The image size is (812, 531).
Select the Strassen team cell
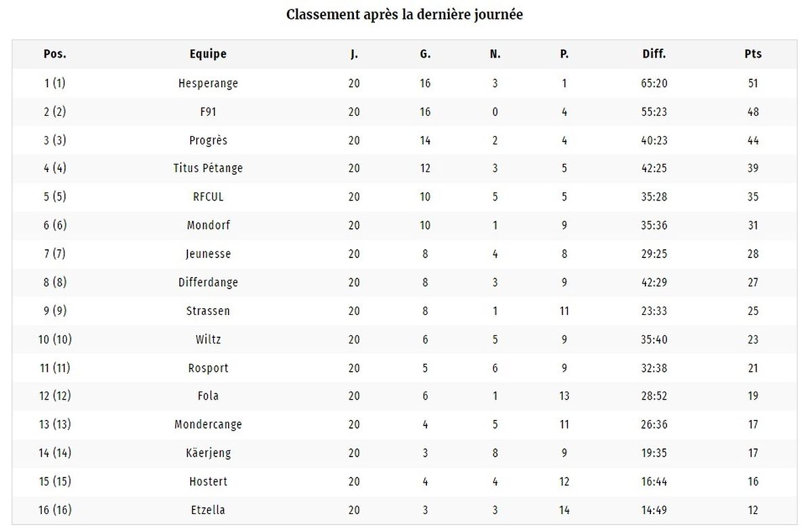(208, 312)
